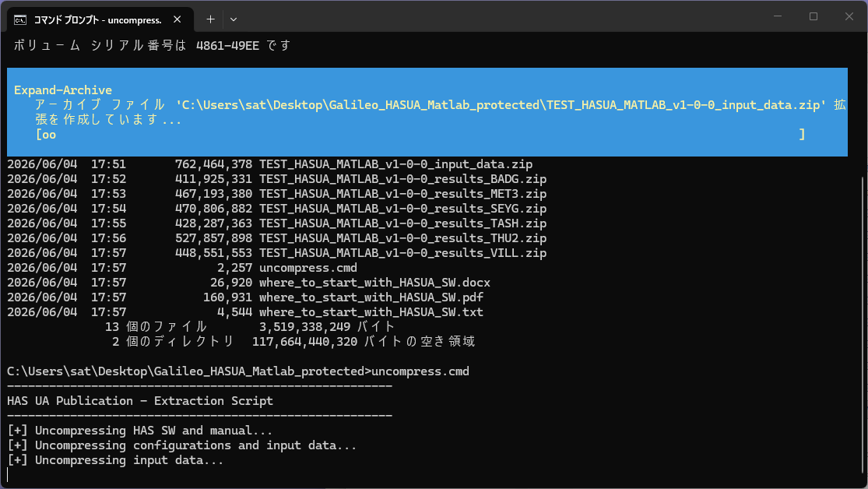Click the command prompt tab icon
The height and width of the screenshot is (489, 868).
pyautogui.click(x=20, y=20)
